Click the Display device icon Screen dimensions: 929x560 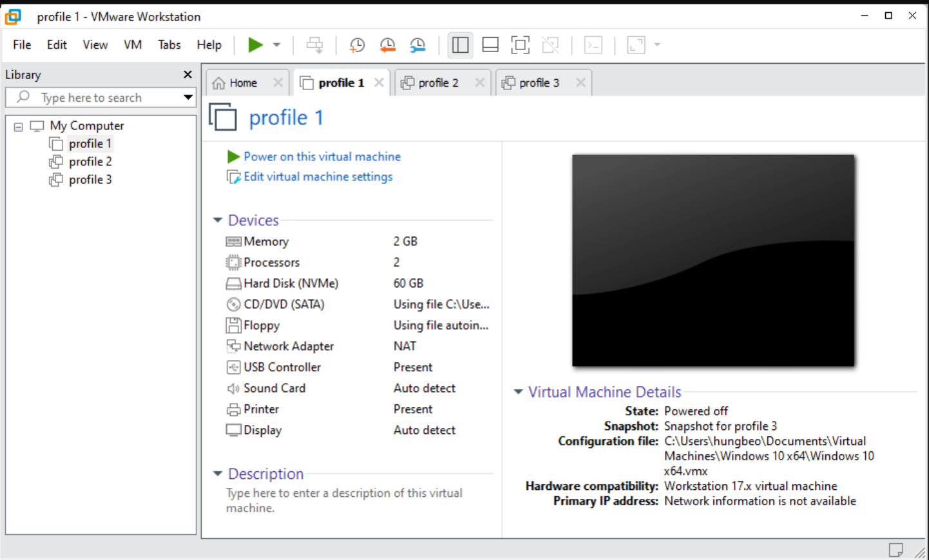click(x=233, y=430)
